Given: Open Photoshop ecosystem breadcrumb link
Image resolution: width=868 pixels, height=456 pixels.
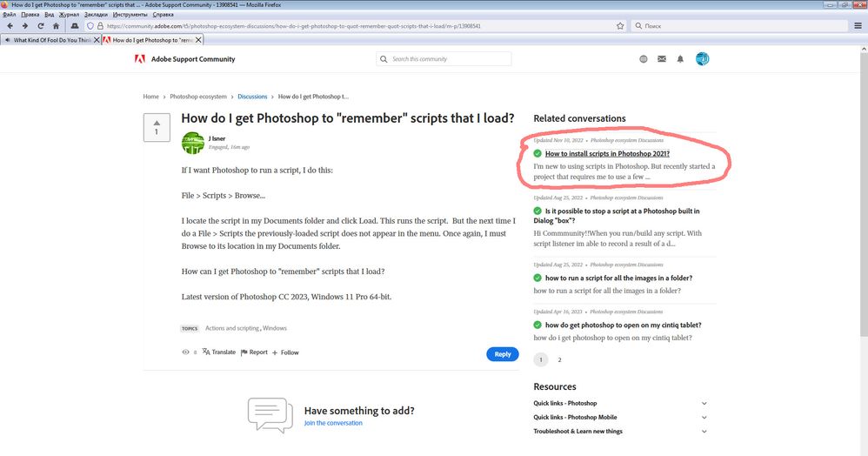Looking at the screenshot, I should [x=198, y=97].
